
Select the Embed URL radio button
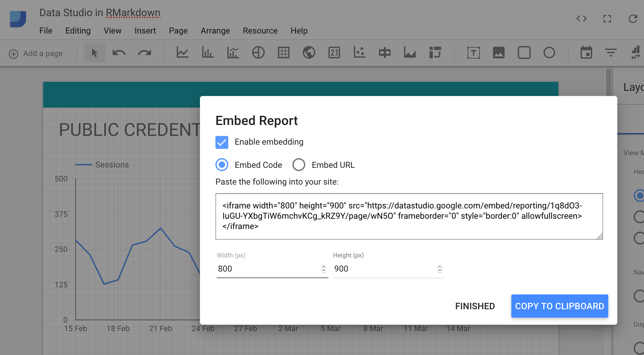(299, 165)
